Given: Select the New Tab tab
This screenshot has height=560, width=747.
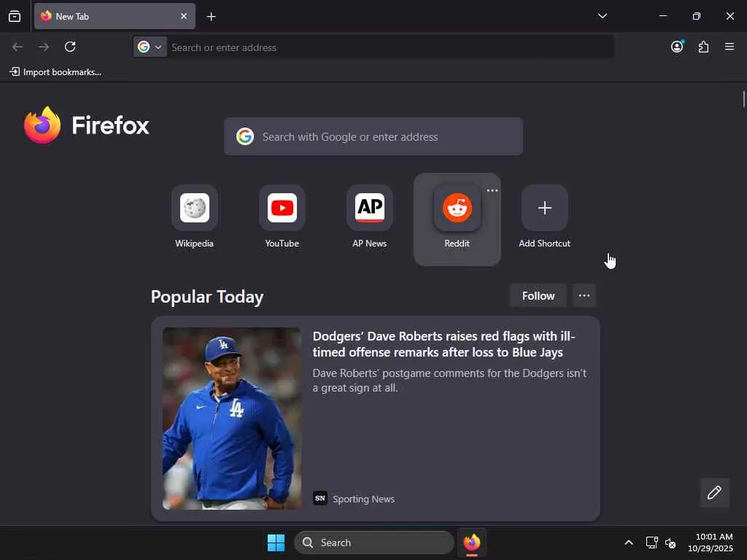Looking at the screenshot, I should click(115, 16).
